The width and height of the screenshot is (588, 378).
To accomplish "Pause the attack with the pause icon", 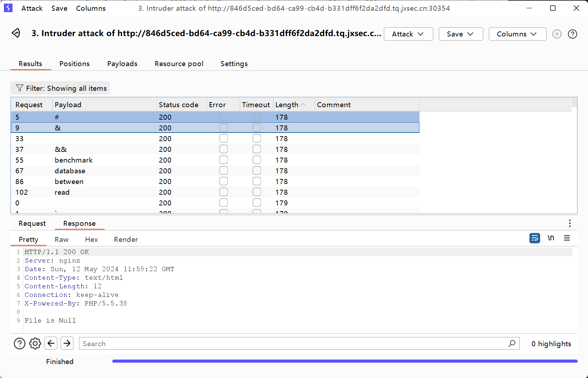I will pos(557,34).
